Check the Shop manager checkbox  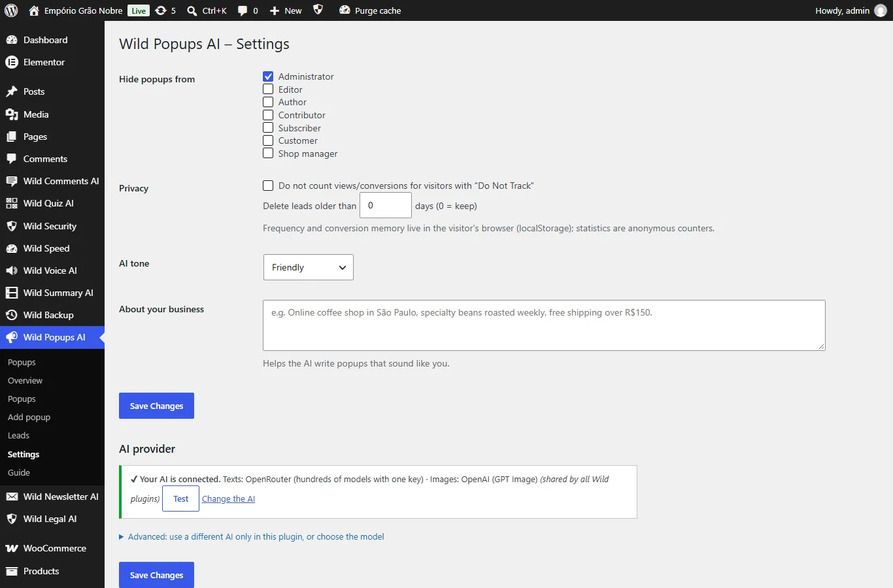click(268, 154)
